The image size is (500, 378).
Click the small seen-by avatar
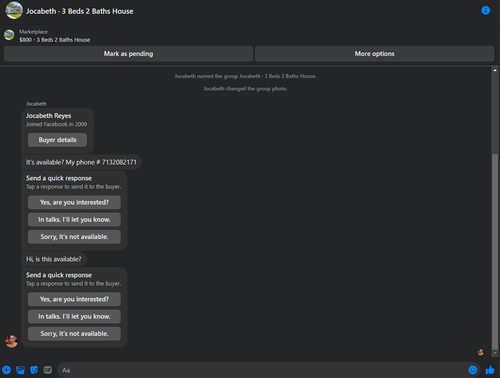tap(481, 352)
